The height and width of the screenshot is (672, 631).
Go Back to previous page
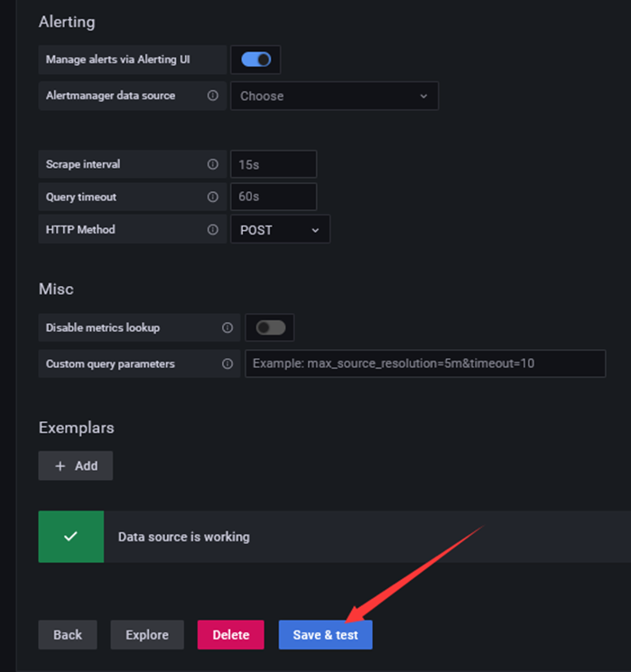tap(68, 635)
